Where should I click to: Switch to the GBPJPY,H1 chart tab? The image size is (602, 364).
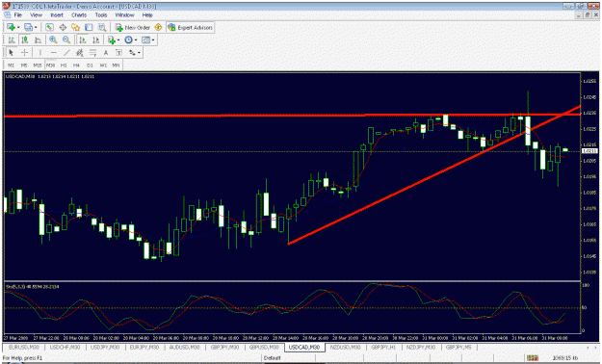pos(383,347)
